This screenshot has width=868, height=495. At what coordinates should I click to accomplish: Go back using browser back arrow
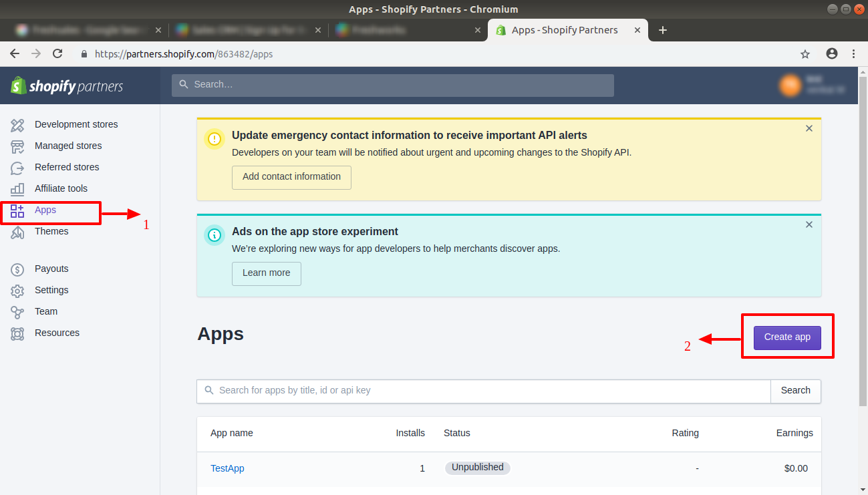[x=15, y=54]
